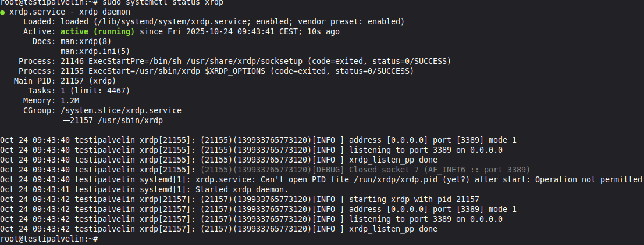The width and height of the screenshot is (644, 245).
Task: Click the Memory value 1.2M
Action: coord(70,100)
